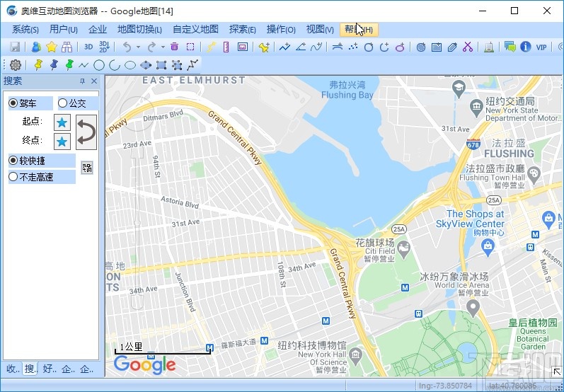Image resolution: width=564 pixels, height=392 pixels.
Task: Open the 用户(U) menu
Action: (x=64, y=30)
